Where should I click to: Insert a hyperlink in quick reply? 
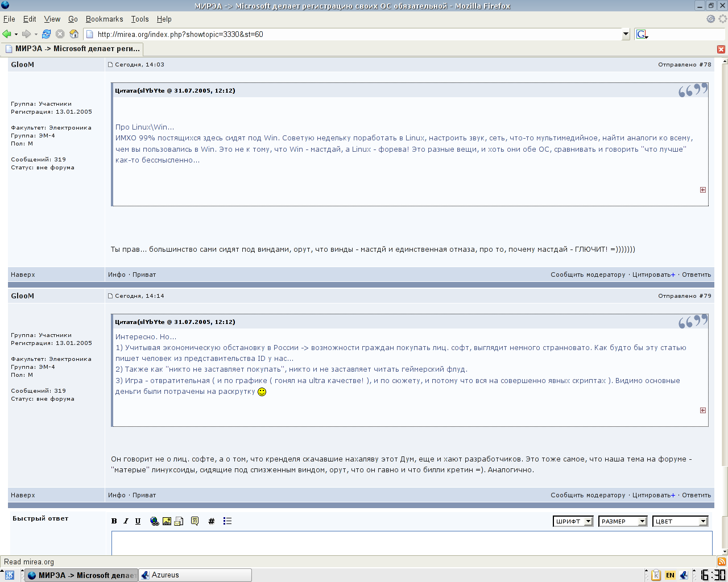point(154,521)
